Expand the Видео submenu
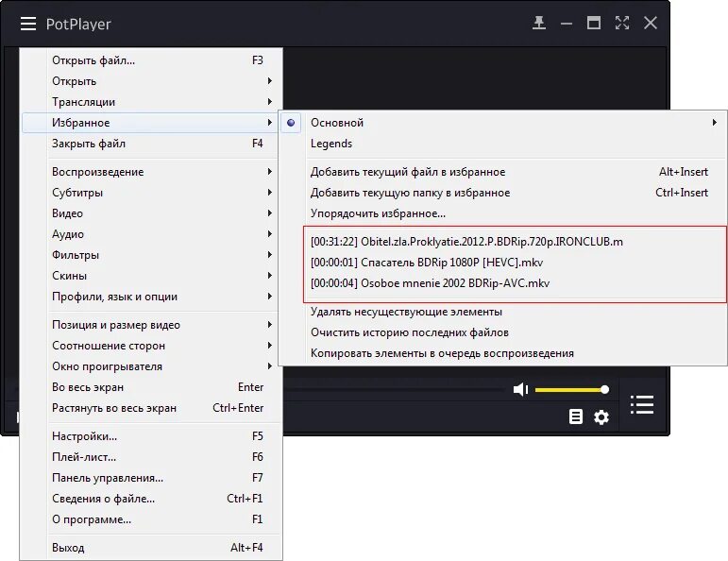 (152, 213)
